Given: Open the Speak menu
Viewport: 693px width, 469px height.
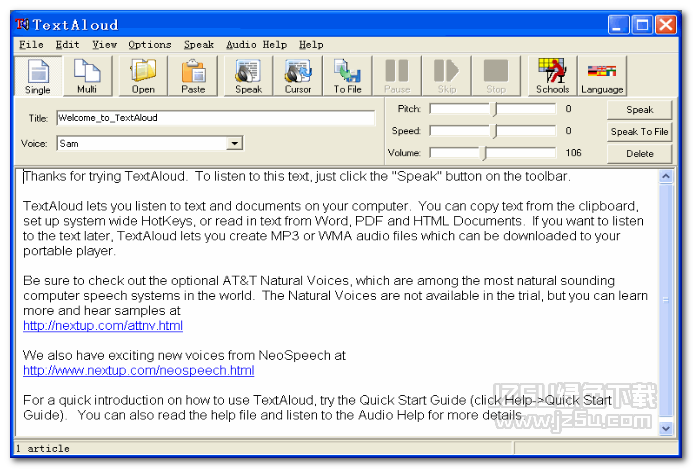Looking at the screenshot, I should 199,45.
